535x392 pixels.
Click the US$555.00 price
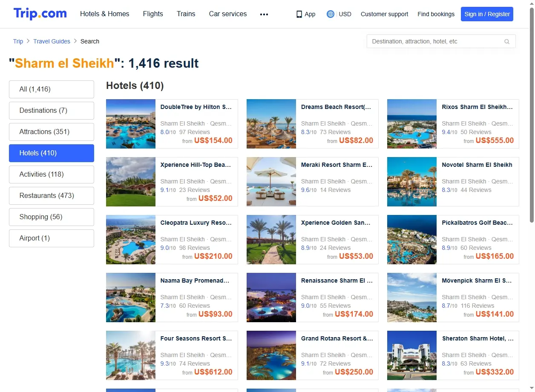pos(495,140)
